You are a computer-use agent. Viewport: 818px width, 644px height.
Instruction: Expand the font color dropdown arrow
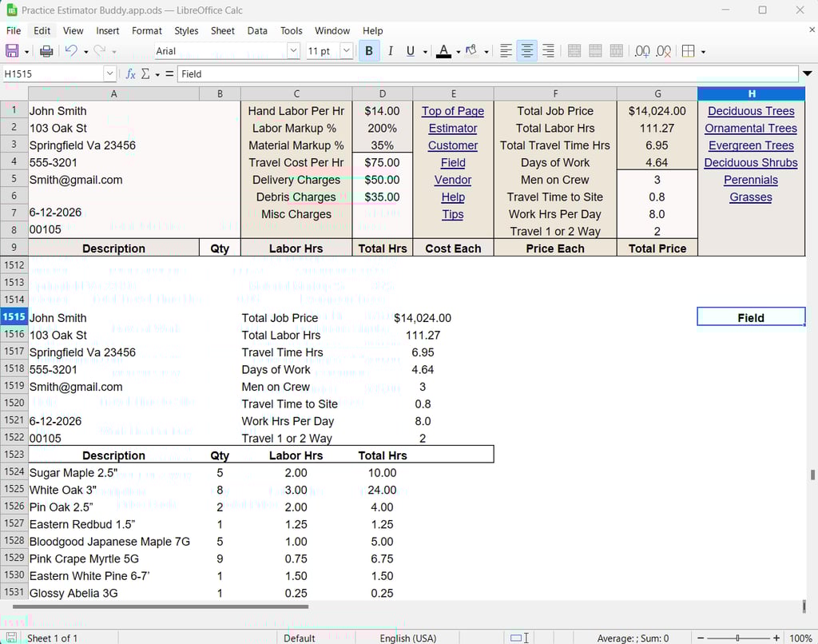[456, 50]
